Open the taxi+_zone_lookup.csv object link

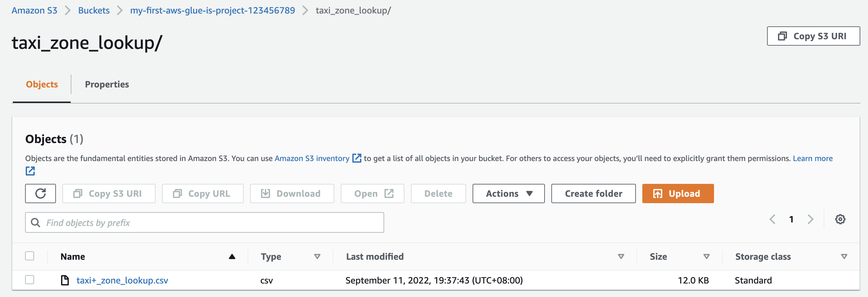[122, 280]
